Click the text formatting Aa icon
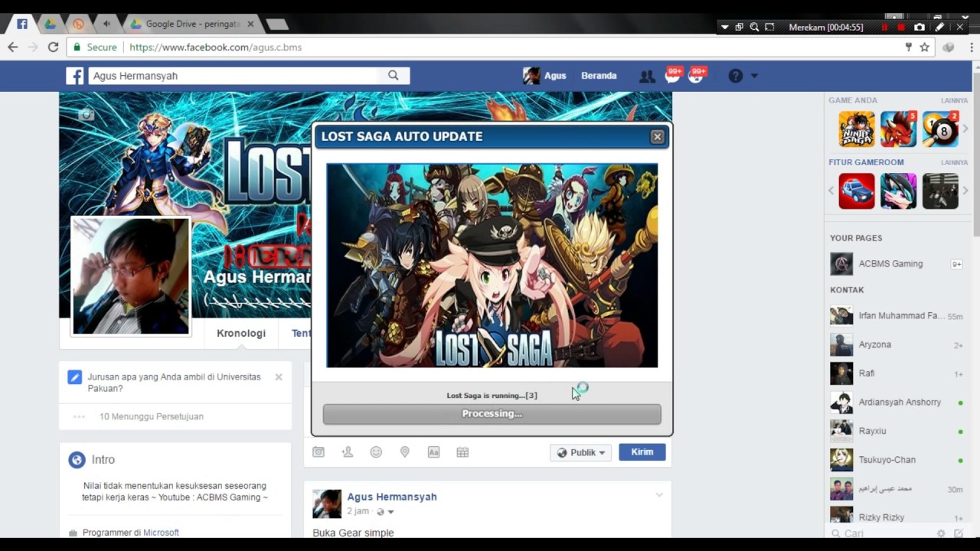 pos(433,452)
